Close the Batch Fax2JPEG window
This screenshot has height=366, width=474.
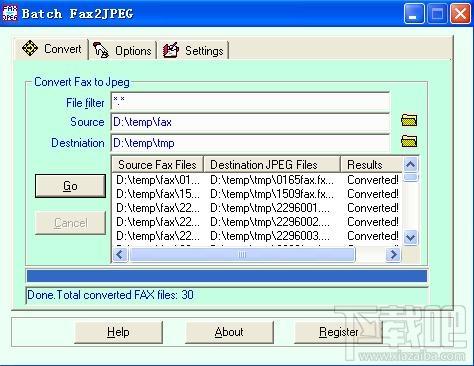click(460, 14)
